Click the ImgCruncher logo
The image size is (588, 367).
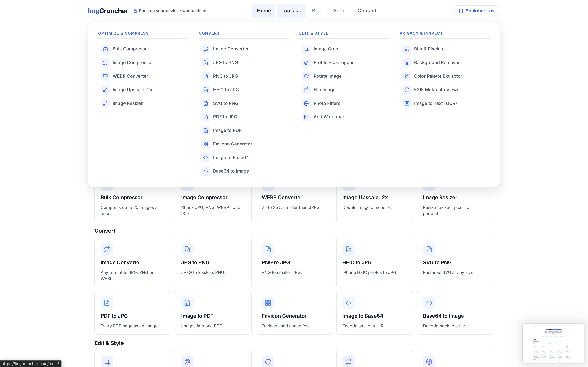coord(108,11)
